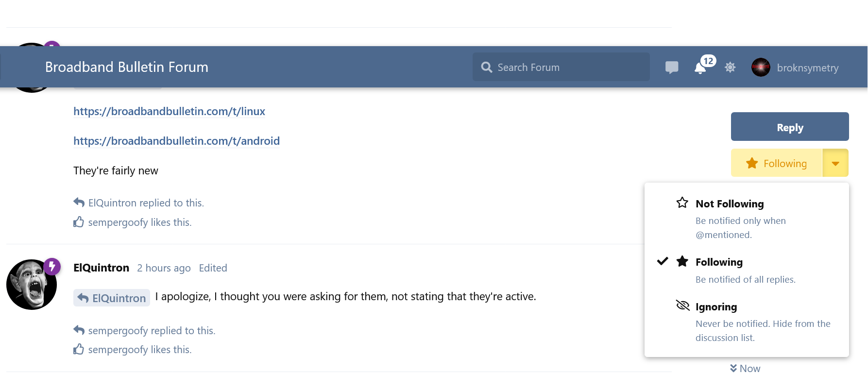Click the reply arrow icon beside "sempergoofy replied to this"
The width and height of the screenshot is (868, 374).
coord(79,330)
